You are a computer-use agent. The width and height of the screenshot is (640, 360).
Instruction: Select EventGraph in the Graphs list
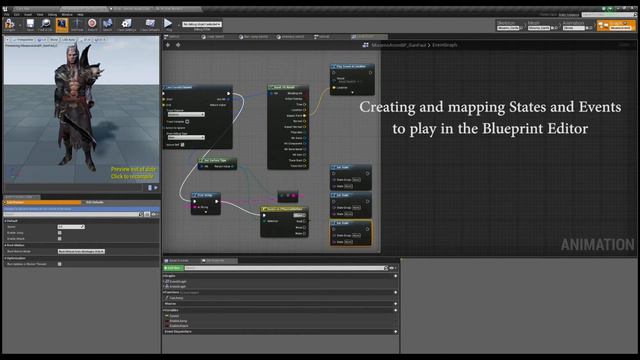178,282
